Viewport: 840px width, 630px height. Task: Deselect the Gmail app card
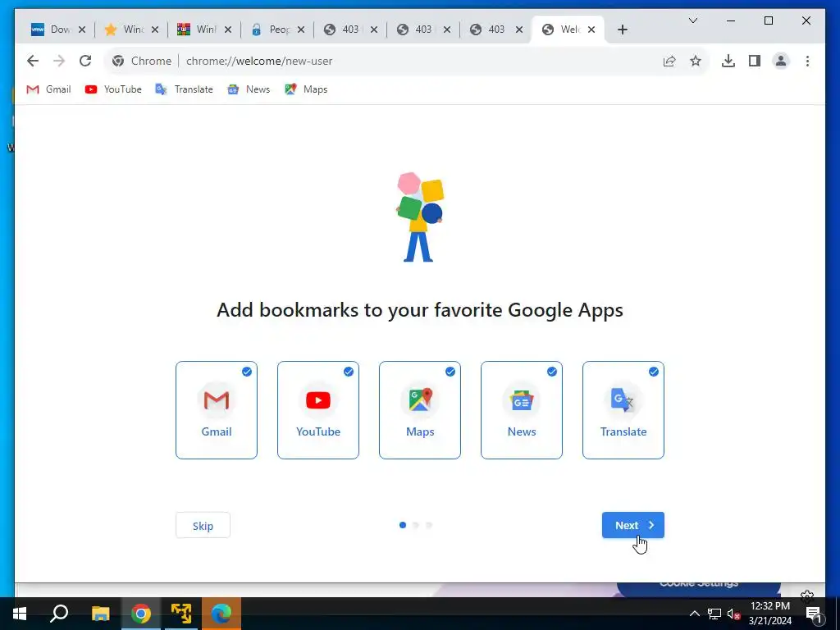(217, 410)
